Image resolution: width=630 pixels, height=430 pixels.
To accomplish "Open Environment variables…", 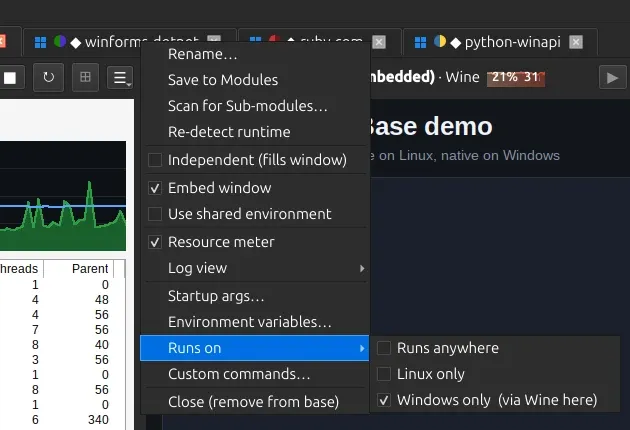I will pyautogui.click(x=255, y=322).
